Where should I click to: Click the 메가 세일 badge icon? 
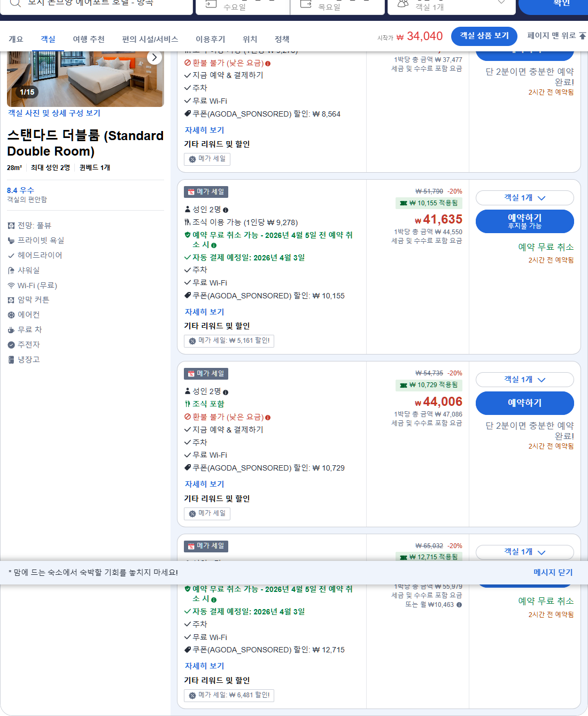click(192, 191)
